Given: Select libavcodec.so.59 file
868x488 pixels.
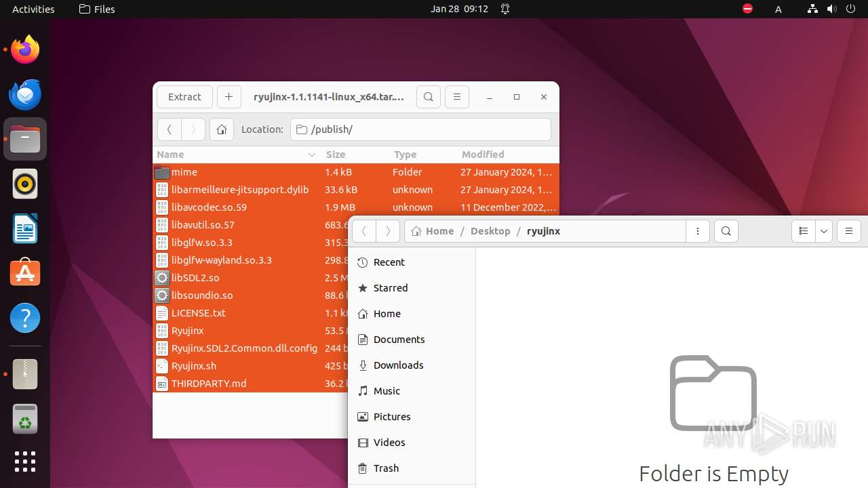Looking at the screenshot, I should coord(355,207).
